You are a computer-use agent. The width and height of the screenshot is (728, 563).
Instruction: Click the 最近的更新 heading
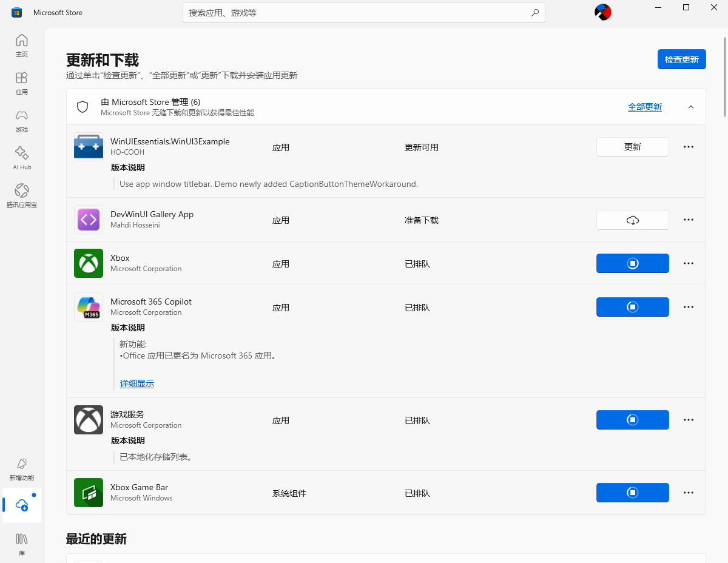(x=96, y=539)
